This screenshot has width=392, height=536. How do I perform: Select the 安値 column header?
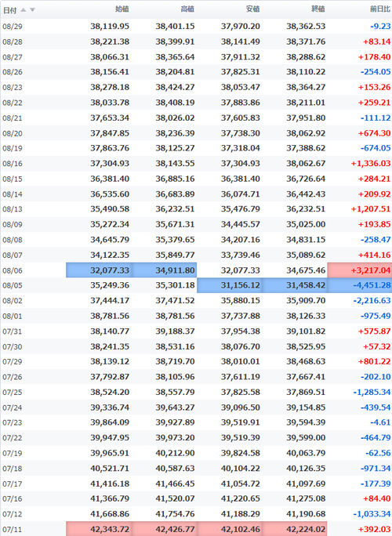tap(252, 9)
